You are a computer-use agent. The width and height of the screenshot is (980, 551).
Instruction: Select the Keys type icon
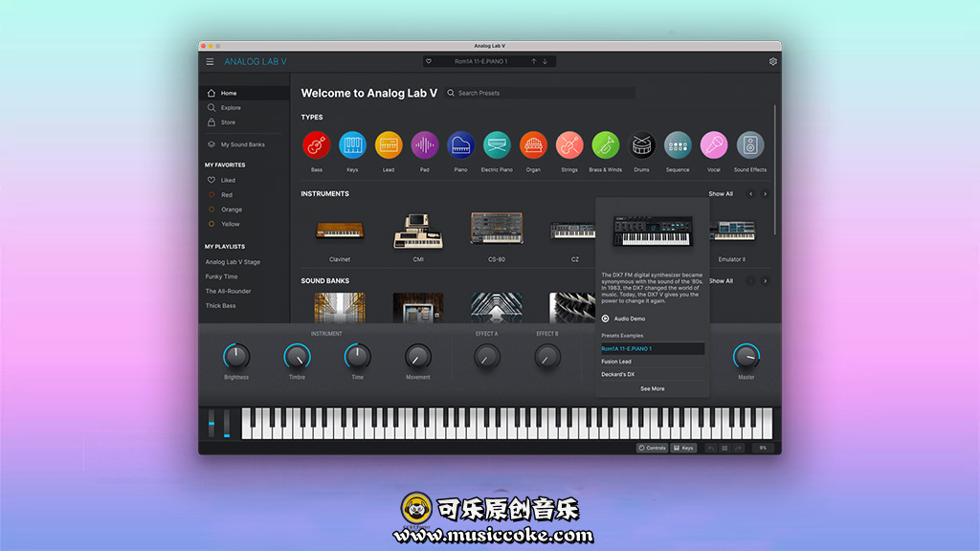click(x=352, y=145)
